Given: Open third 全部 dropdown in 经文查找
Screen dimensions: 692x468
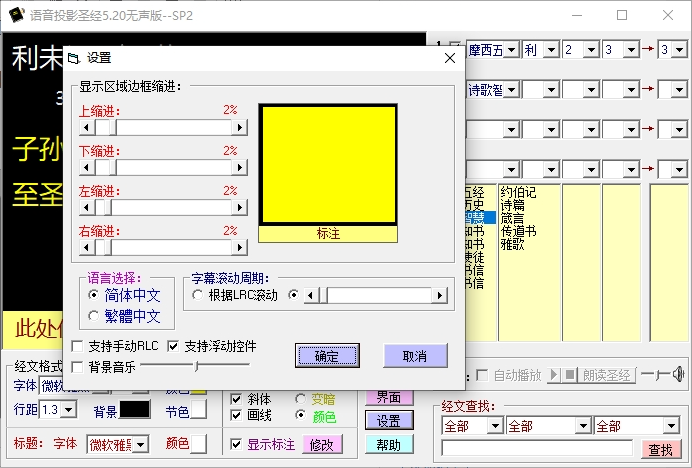Looking at the screenshot, I should [x=671, y=426].
